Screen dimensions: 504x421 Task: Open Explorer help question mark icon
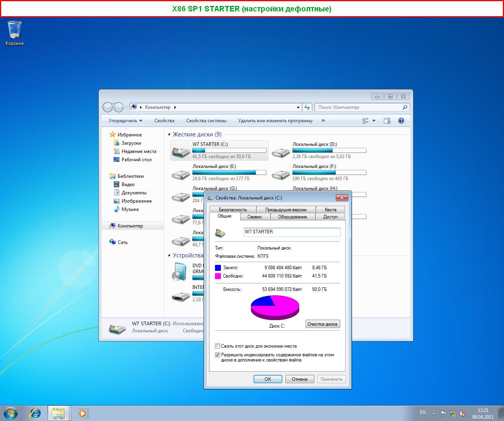(401, 121)
